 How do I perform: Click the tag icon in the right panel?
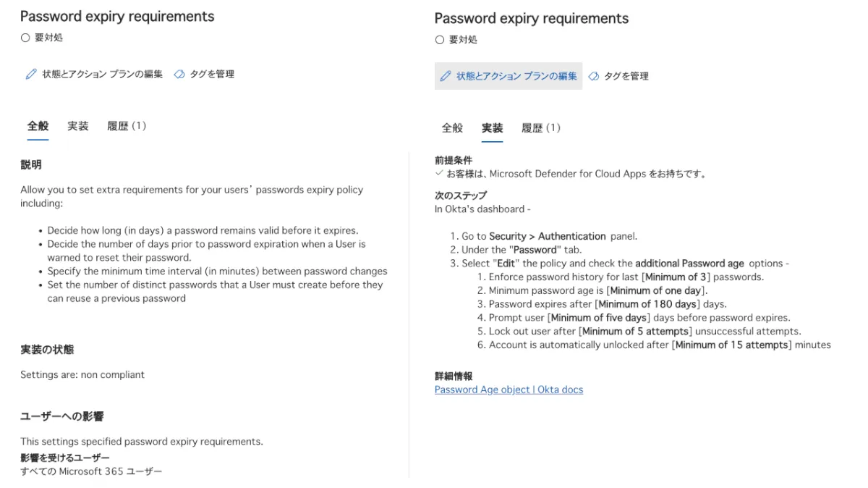coord(594,76)
